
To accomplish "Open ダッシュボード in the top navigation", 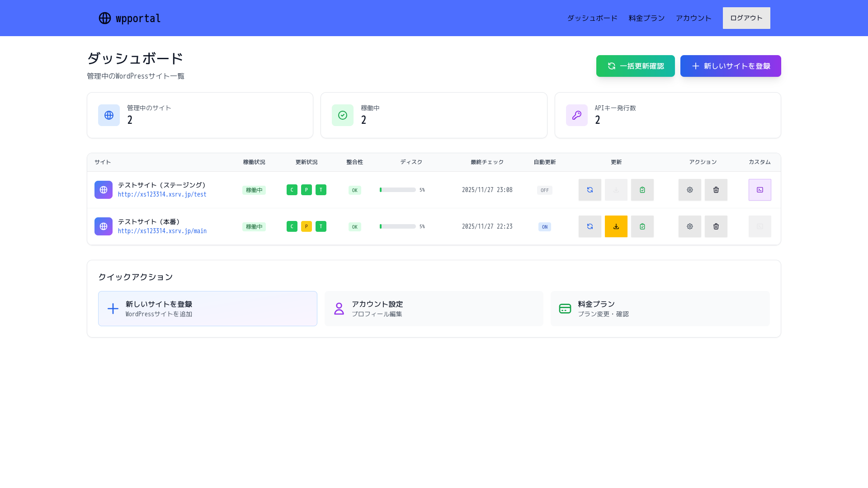I will (592, 18).
